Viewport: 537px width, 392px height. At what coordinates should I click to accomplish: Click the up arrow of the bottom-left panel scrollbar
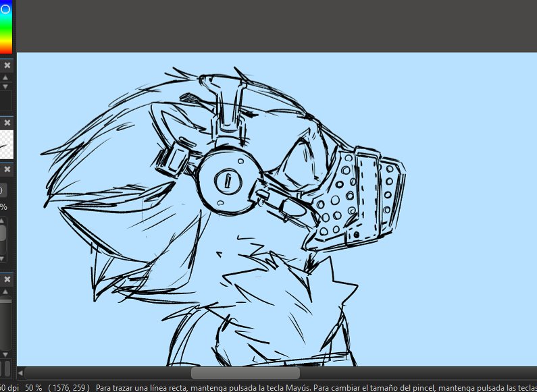click(5, 291)
